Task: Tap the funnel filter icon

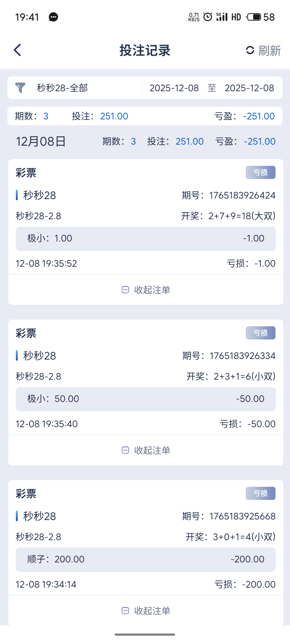Action: [20, 88]
